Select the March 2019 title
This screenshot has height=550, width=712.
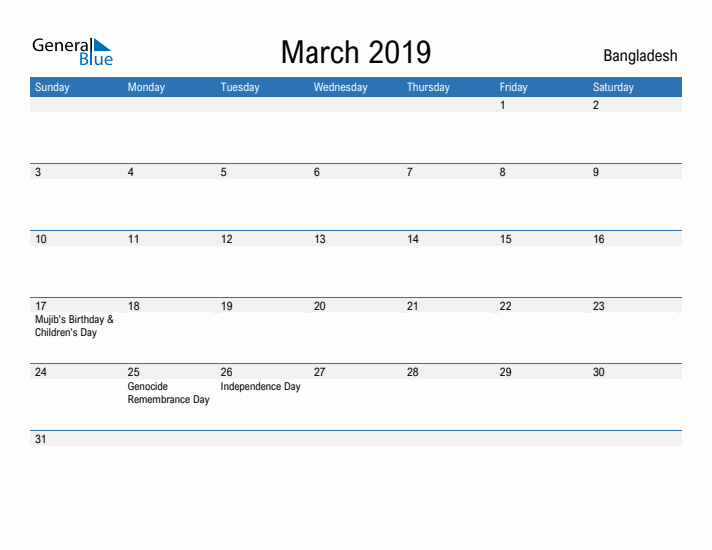tap(356, 52)
